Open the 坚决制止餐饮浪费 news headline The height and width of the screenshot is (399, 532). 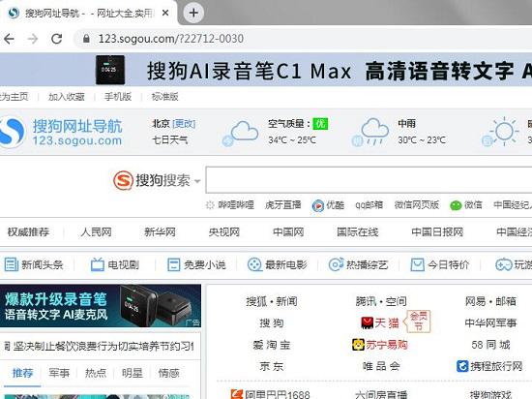103,347
